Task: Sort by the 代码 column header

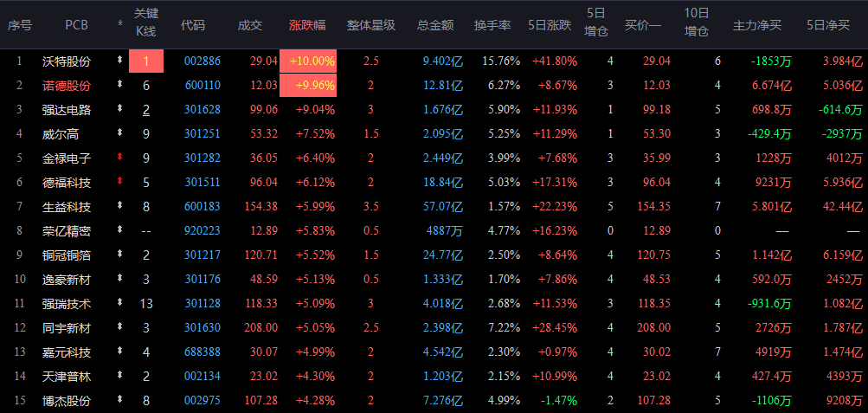Action: (x=193, y=25)
